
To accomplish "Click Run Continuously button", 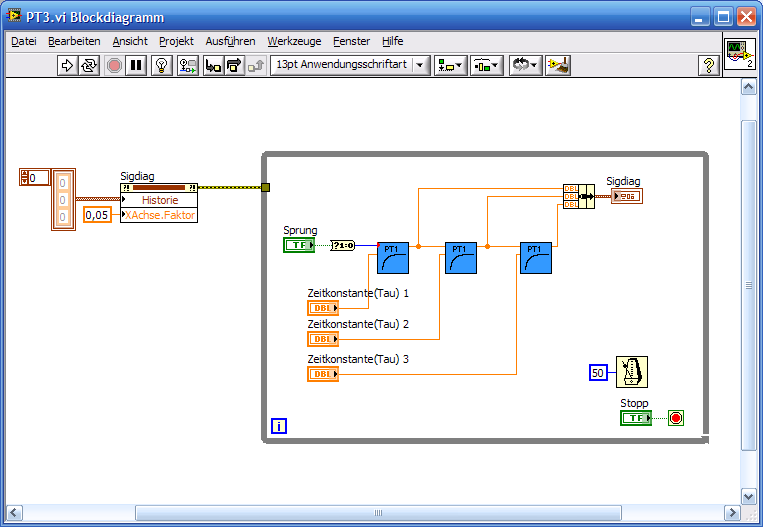I will [x=89, y=65].
